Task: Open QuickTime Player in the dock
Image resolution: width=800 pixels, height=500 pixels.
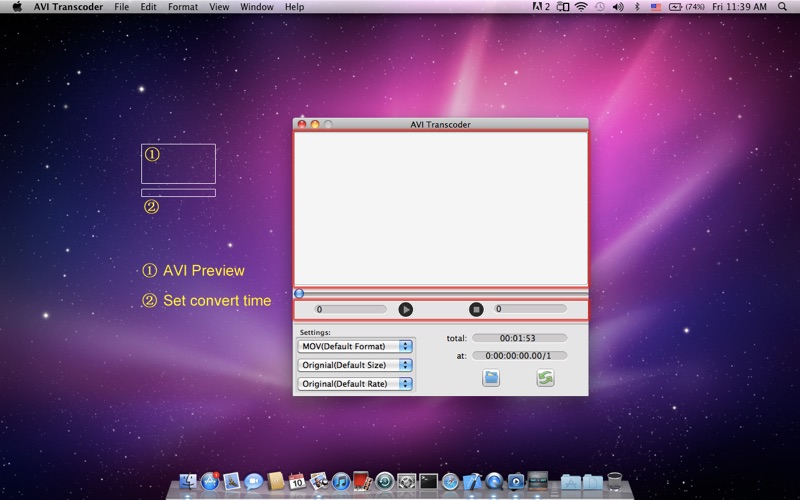Action: (x=494, y=481)
